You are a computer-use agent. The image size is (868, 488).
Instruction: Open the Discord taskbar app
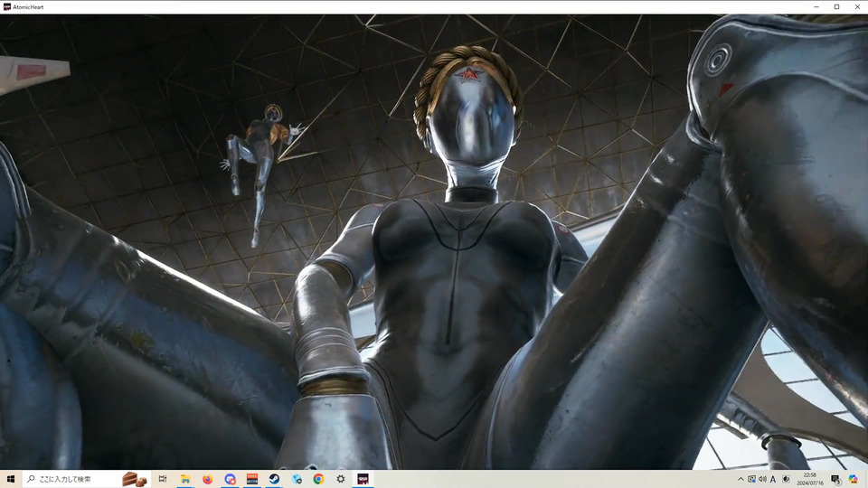(230, 479)
